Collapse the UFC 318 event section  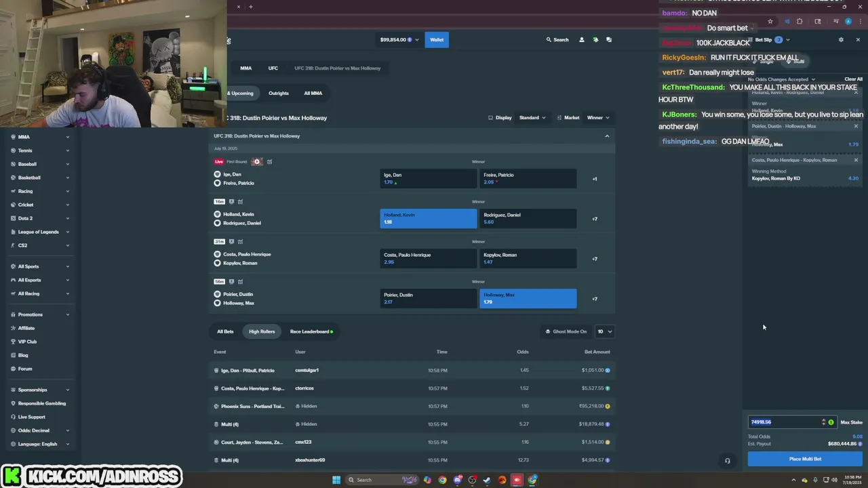tap(607, 136)
